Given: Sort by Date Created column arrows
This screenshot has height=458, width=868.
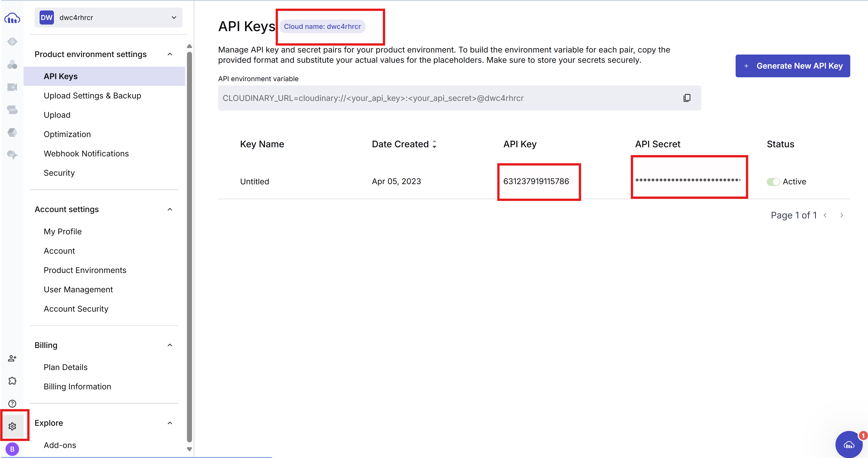Looking at the screenshot, I should point(434,144).
